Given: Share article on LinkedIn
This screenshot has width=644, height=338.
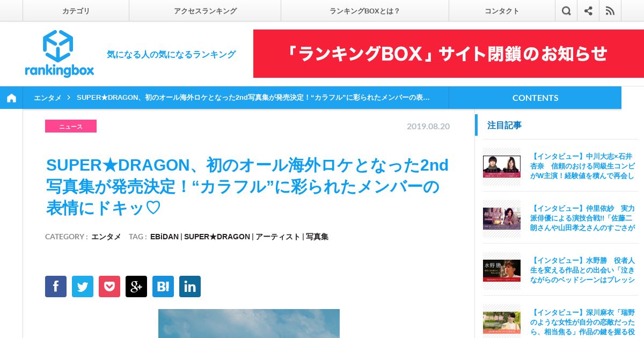Looking at the screenshot, I should point(190,286).
